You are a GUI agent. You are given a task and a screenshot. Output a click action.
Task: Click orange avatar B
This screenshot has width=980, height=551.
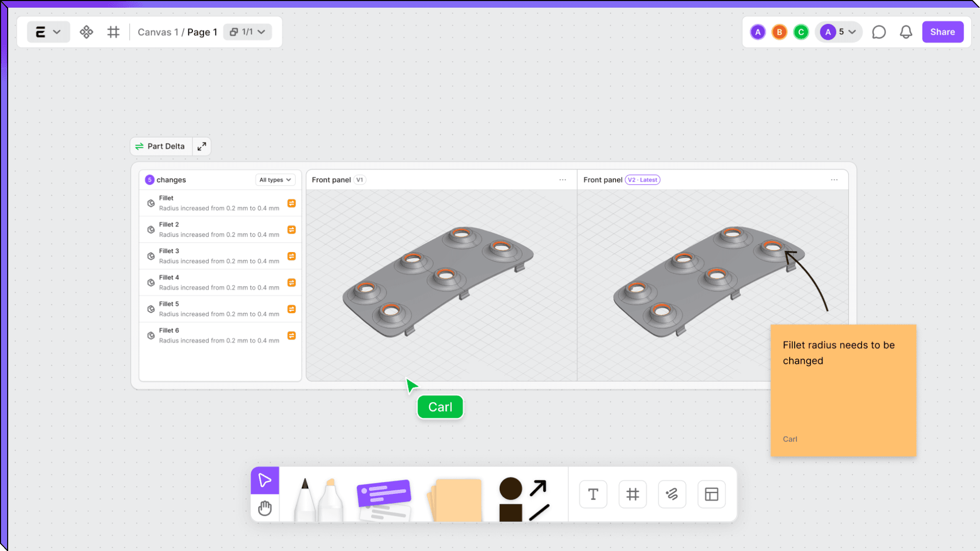(x=779, y=32)
